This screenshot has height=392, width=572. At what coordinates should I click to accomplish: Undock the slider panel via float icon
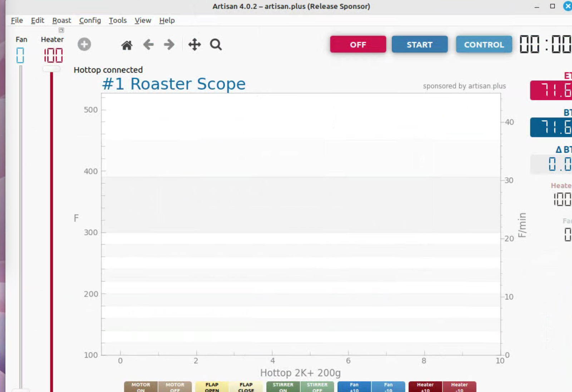pyautogui.click(x=61, y=30)
